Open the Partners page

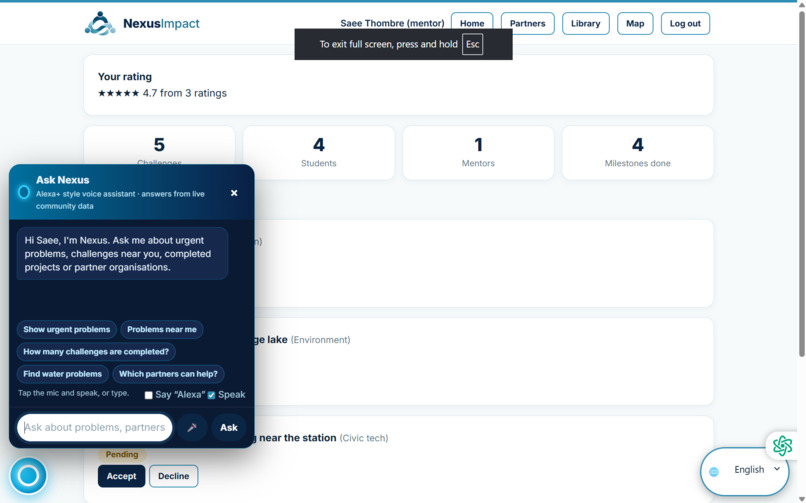527,24
